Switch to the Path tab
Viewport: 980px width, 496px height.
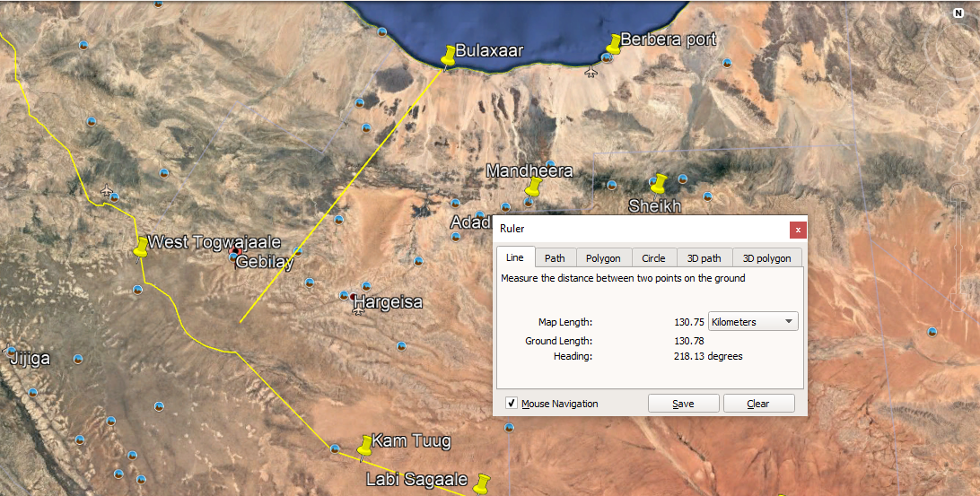point(555,258)
